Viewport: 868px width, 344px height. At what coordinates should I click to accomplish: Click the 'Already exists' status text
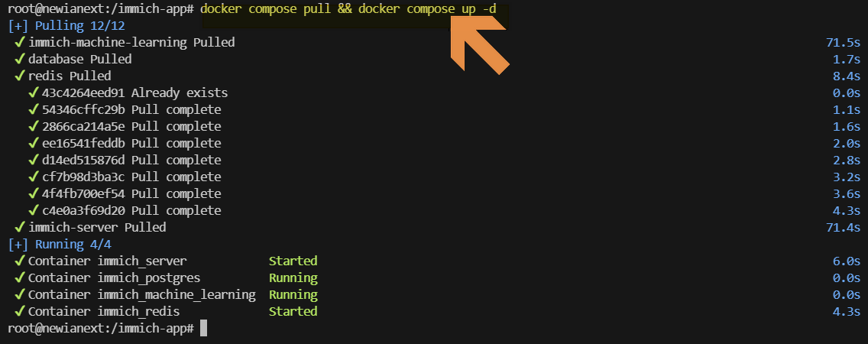coord(180,92)
